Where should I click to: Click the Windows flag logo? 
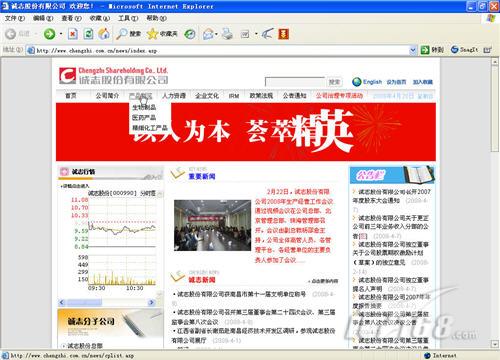(490, 18)
